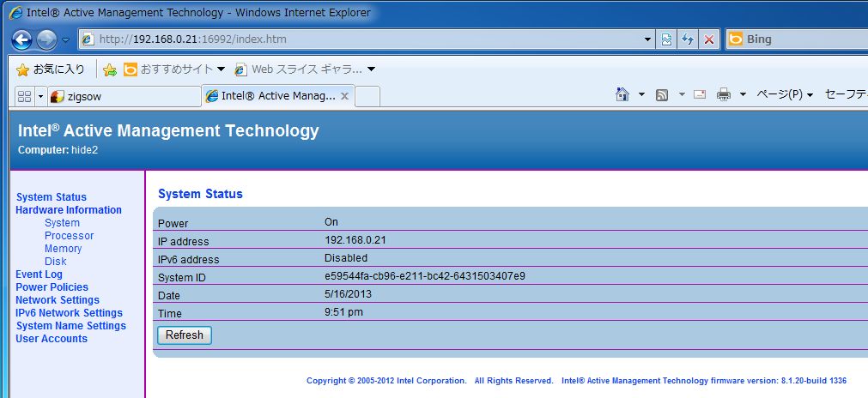Screen dimensions: 868x398
Task: Open the System Name Settings link
Action: tap(71, 326)
